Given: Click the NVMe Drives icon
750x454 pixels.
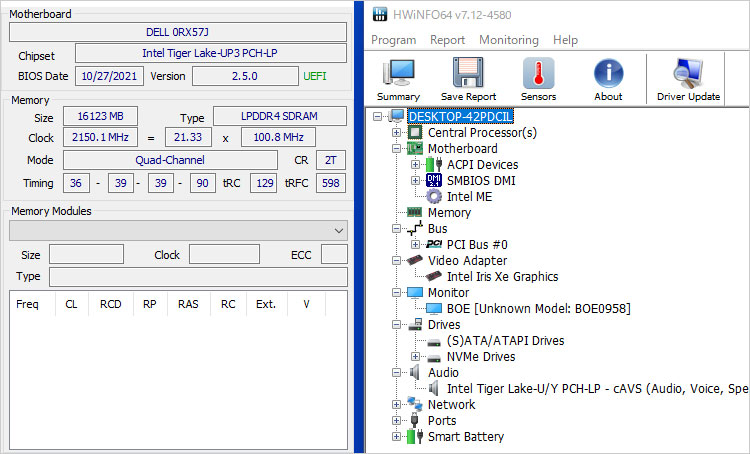Looking at the screenshot, I should coord(433,358).
